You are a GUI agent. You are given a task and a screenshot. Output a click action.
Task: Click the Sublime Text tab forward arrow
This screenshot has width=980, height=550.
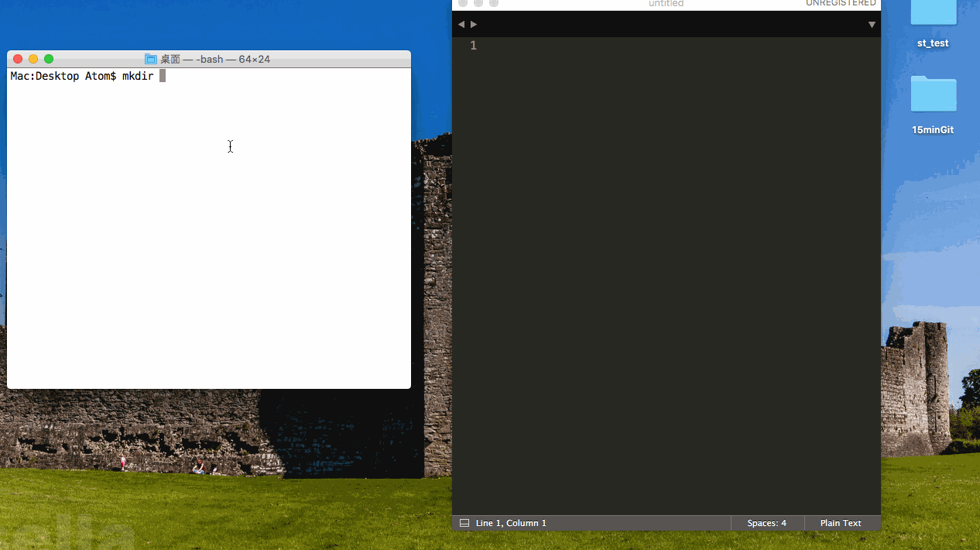click(474, 24)
